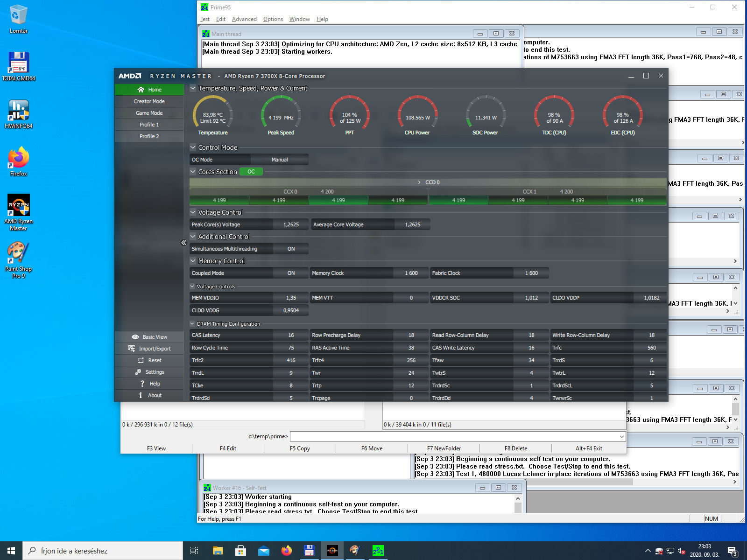Image resolution: width=747 pixels, height=560 pixels.
Task: Collapse the Memory Control section
Action: [x=193, y=260]
